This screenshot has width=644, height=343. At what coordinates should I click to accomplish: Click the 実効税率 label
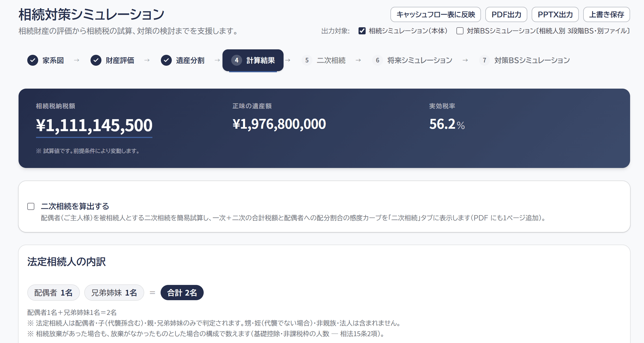coord(442,106)
